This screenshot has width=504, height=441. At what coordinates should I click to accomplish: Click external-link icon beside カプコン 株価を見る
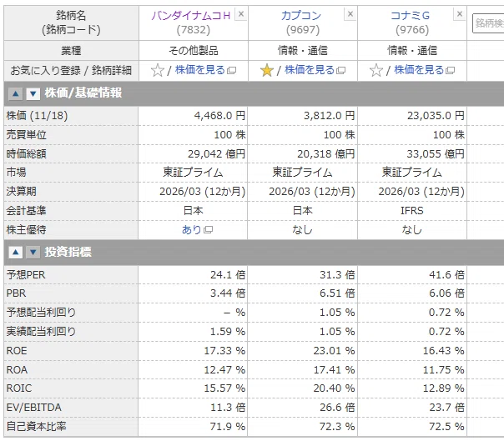340,70
